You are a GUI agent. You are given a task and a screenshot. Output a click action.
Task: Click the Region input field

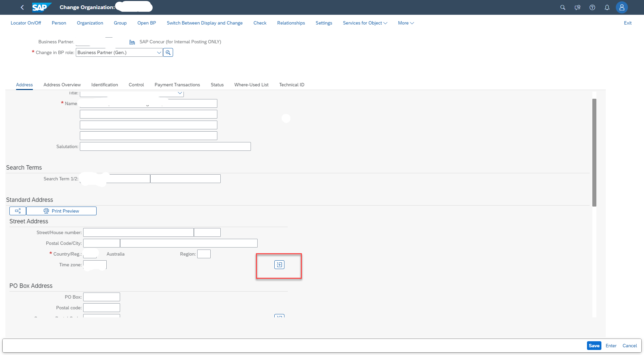204,254
